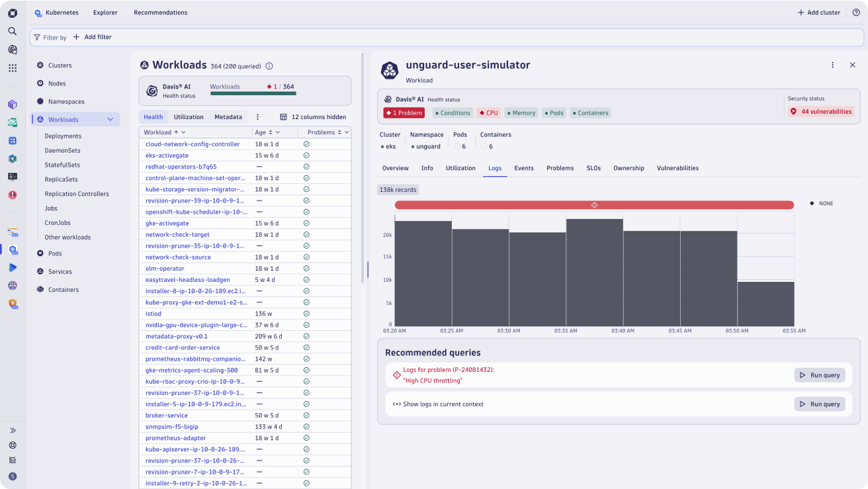This screenshot has width=868, height=489.
Task: Open the search icon in left rail
Action: (x=13, y=31)
